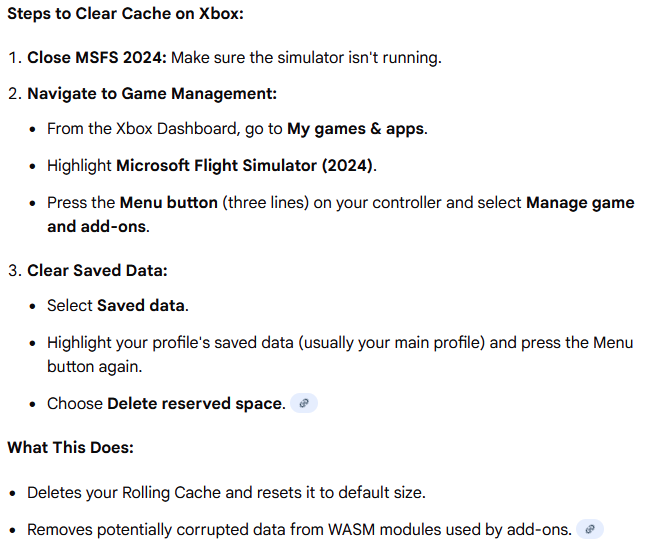Click the simulator isn't running sentence
This screenshot has height=540, width=646.
306,58
